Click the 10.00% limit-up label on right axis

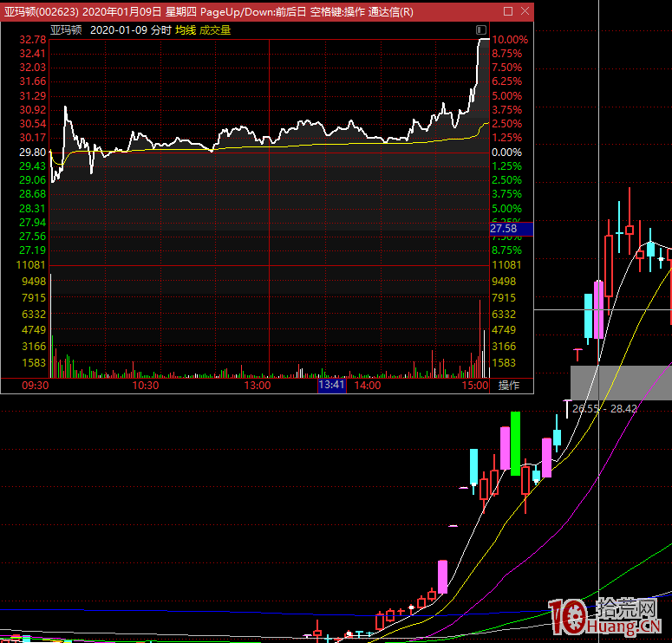coord(509,40)
